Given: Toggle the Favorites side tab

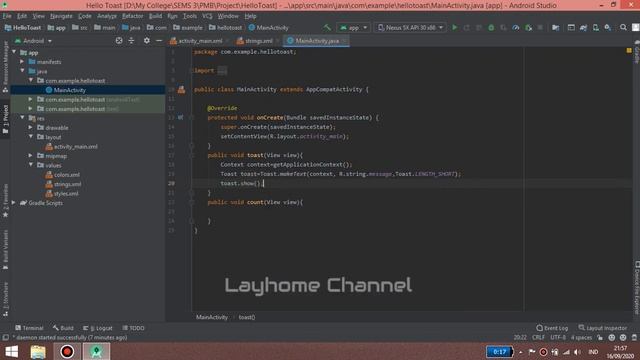Looking at the screenshot, I should point(5,200).
